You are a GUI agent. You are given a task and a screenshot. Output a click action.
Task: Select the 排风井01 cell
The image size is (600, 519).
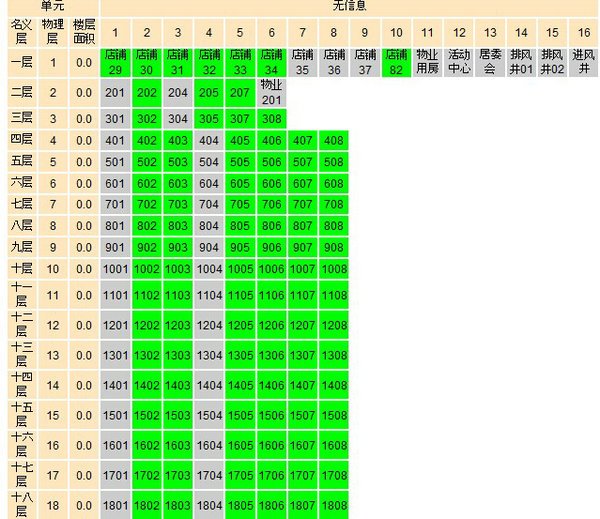(521, 63)
